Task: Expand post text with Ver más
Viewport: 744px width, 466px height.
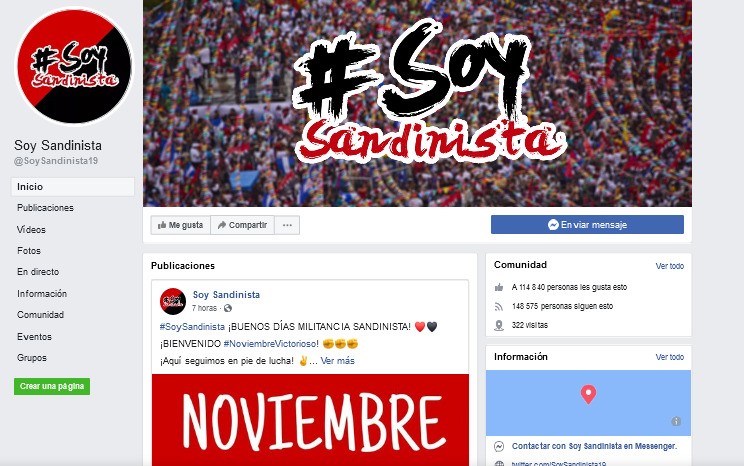Action: point(337,361)
